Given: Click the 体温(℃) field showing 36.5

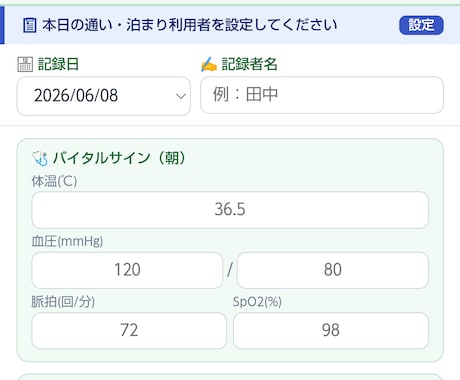Looking at the screenshot, I should [230, 210].
